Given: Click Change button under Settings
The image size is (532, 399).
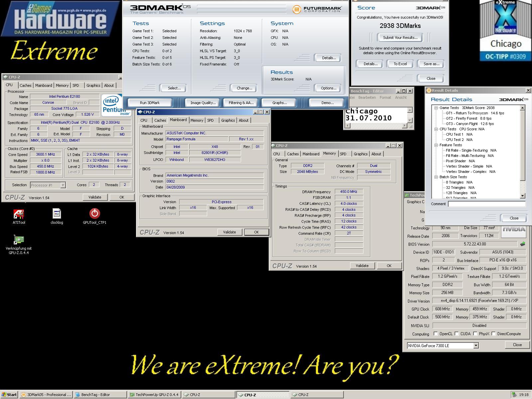Looking at the screenshot, I should pyautogui.click(x=244, y=88).
